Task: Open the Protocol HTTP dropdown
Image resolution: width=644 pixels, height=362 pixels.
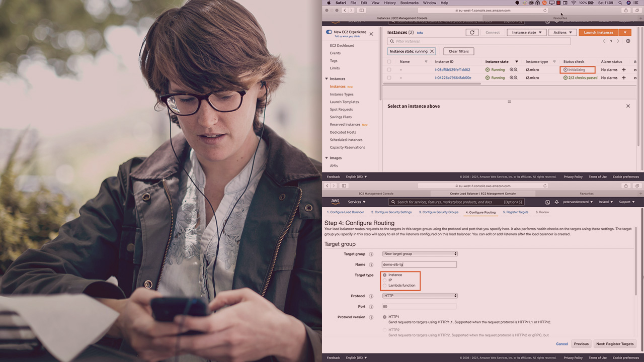Action: (420, 296)
